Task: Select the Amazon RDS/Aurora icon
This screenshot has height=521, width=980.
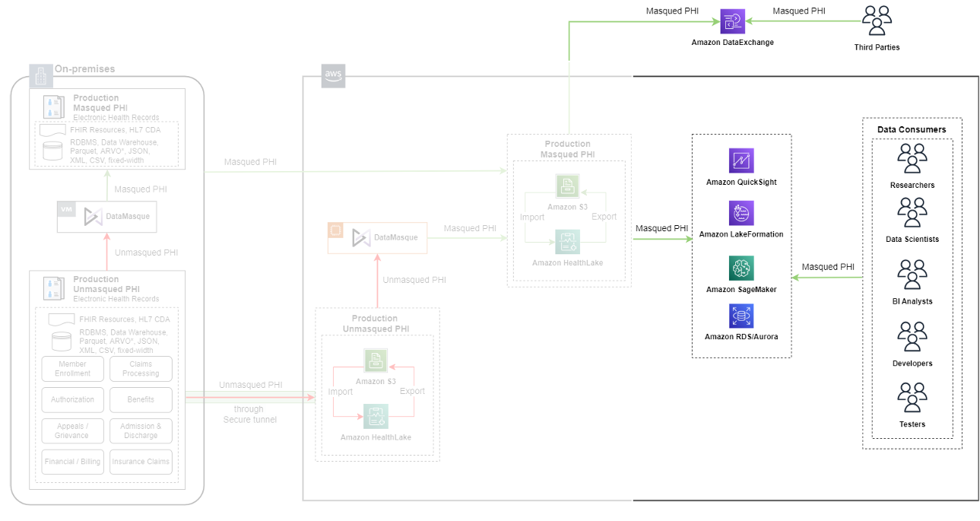Action: (741, 316)
